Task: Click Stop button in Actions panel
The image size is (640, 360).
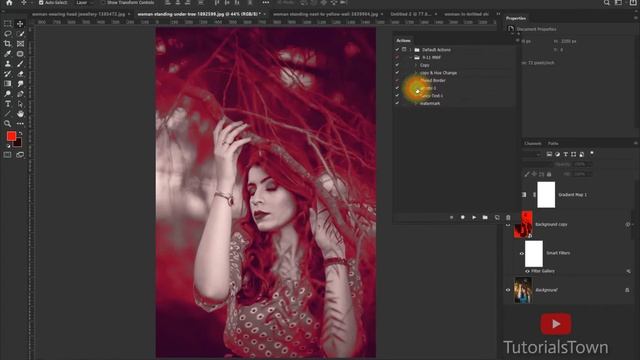Action: [x=451, y=218]
